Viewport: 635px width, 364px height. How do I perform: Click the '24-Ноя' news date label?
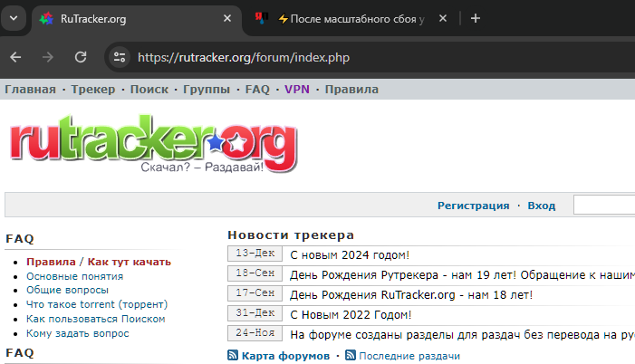(255, 333)
